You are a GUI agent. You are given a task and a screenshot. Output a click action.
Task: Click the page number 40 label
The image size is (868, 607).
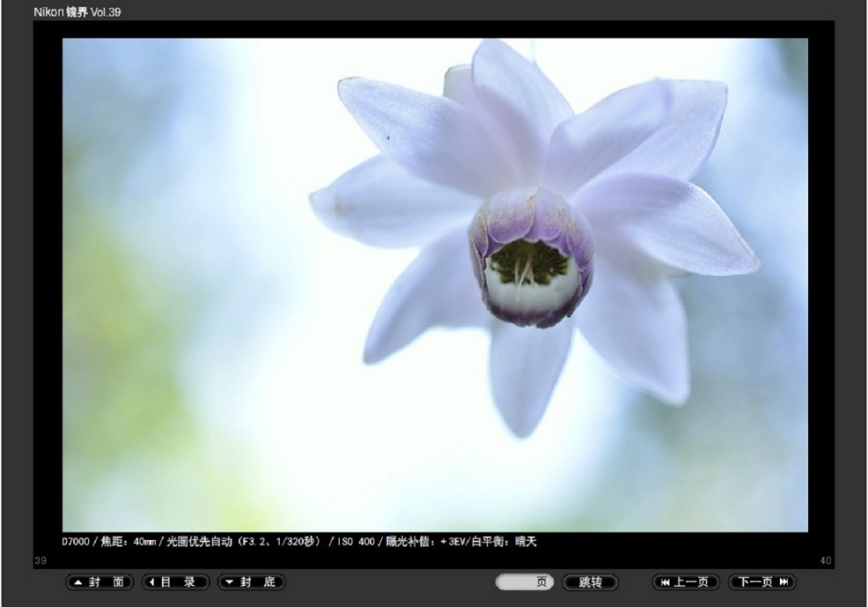click(825, 561)
